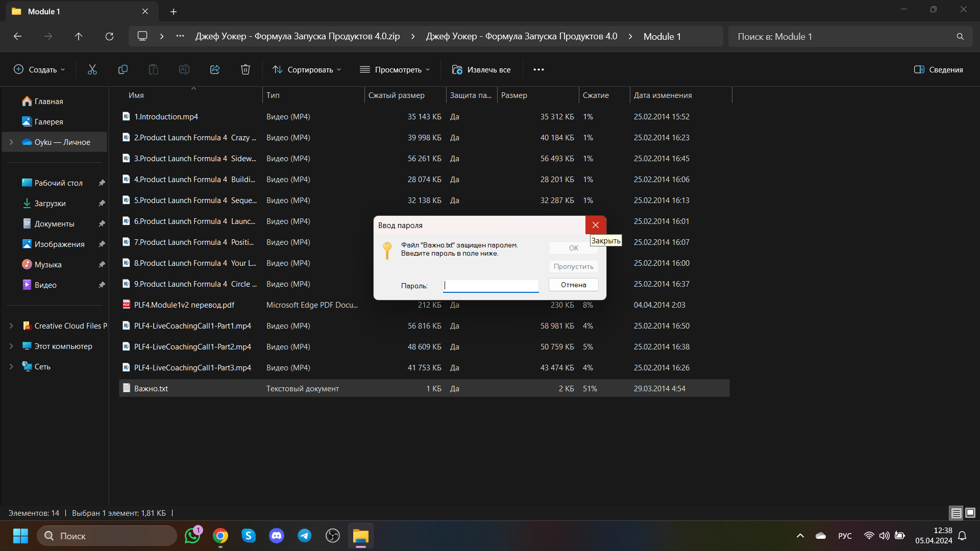The width and height of the screenshot is (980, 551).
Task: Expand the Создать dropdown
Action: click(40, 69)
